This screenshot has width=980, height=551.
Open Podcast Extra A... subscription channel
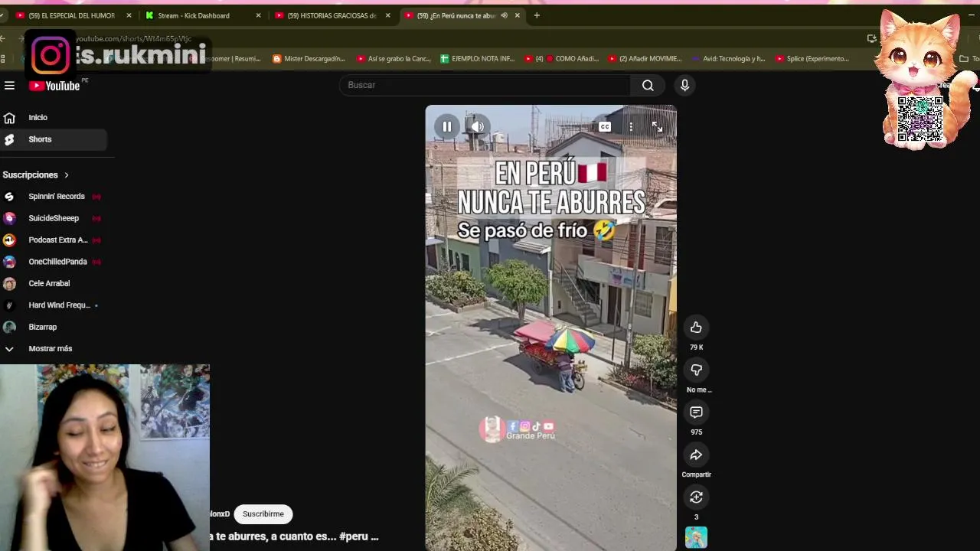coord(53,240)
